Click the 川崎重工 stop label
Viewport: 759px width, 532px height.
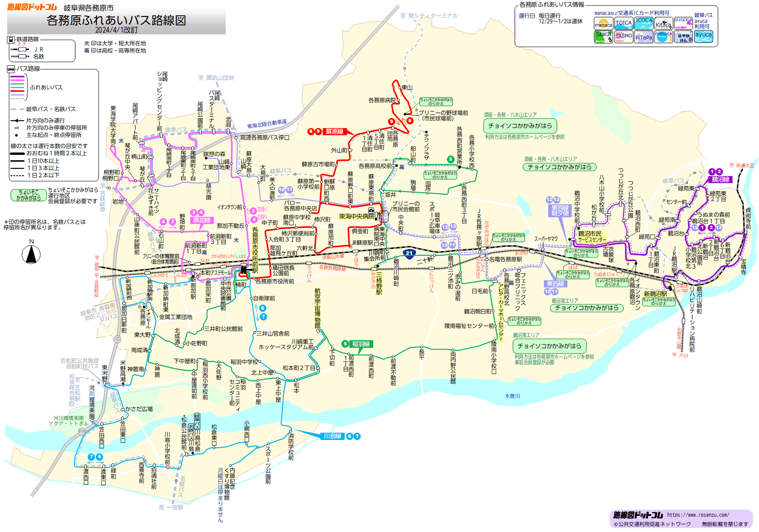pyautogui.click(x=303, y=342)
